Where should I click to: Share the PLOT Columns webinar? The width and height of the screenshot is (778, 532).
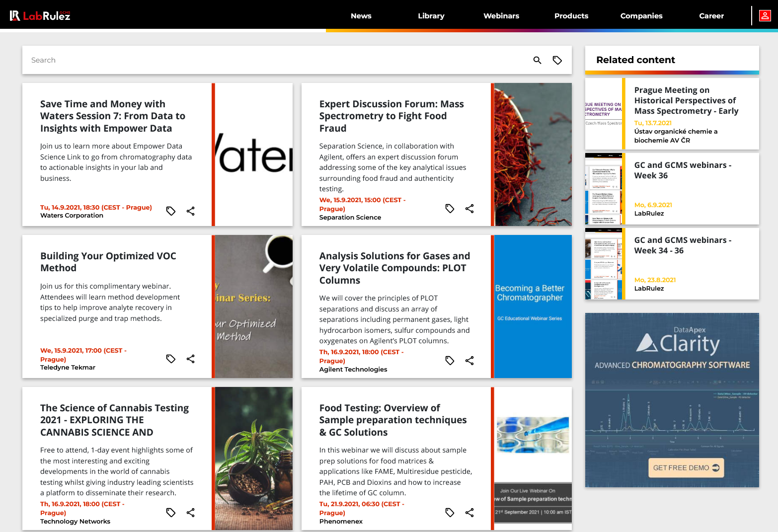click(x=469, y=361)
